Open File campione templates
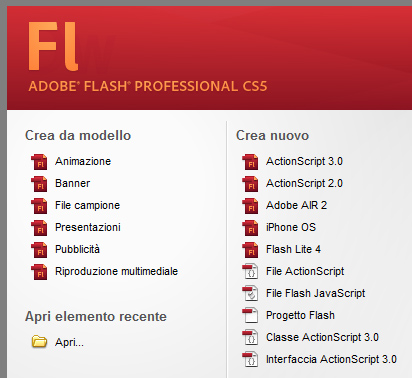 pos(87,205)
